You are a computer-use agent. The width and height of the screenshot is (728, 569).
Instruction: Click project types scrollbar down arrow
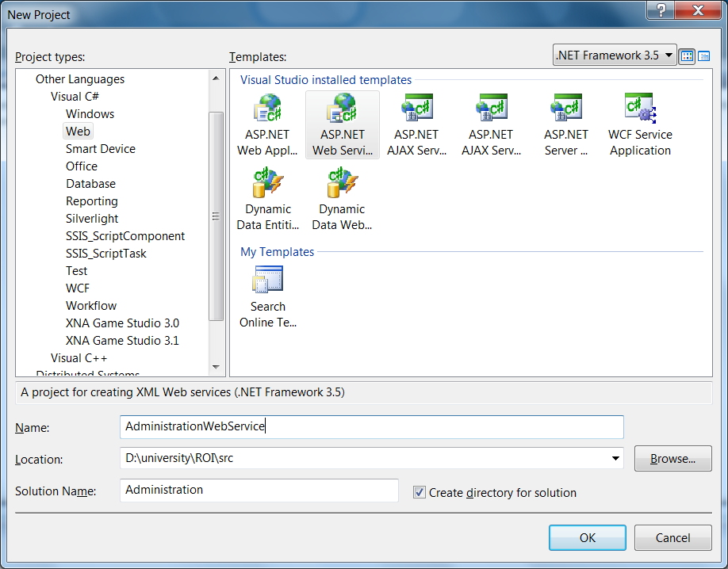click(216, 367)
